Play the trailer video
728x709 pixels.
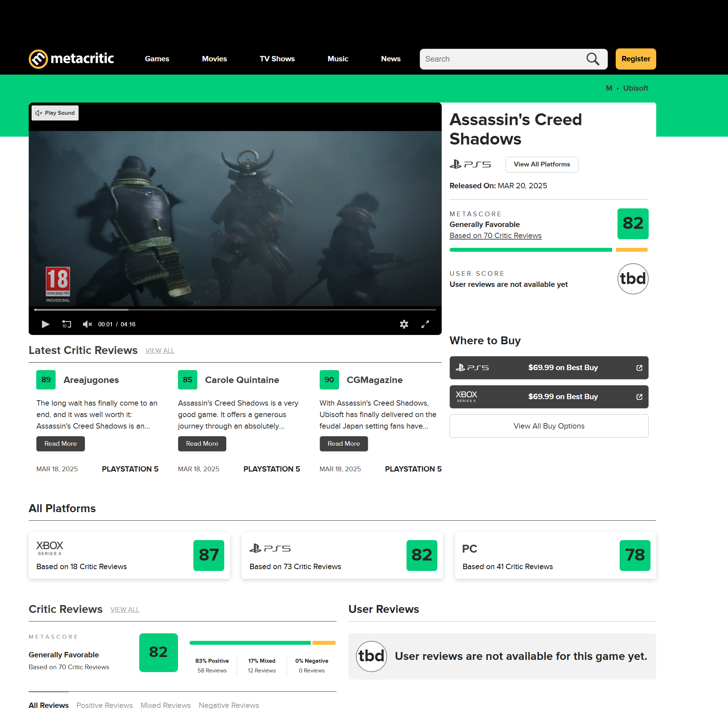tap(45, 324)
